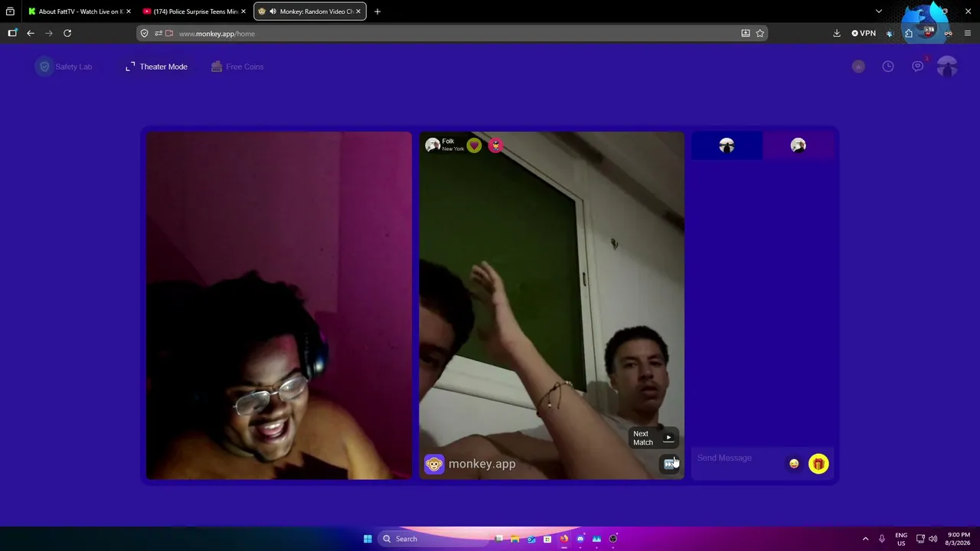980x551 pixels.
Task: Click the skip-forward icon under Next Match
Action: (x=670, y=464)
